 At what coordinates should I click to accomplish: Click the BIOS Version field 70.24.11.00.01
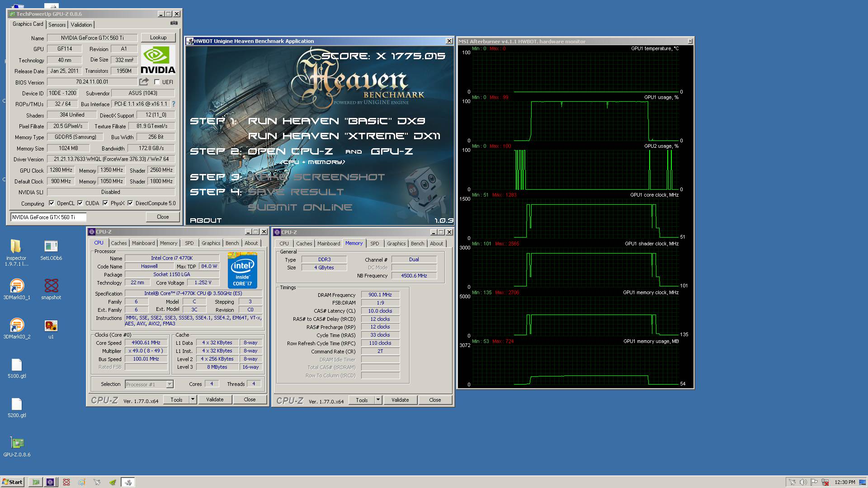[x=92, y=82]
